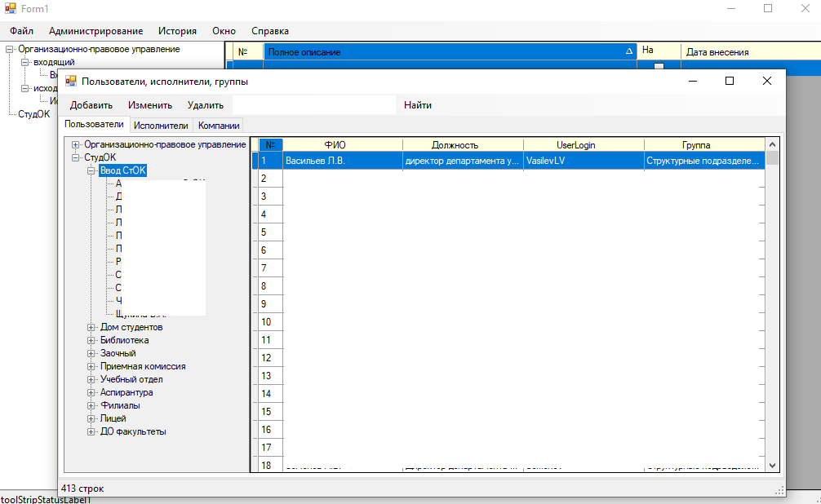Image resolution: width=821 pixels, height=504 pixels.
Task: Select the VasilevLV login cell
Action: [x=584, y=161]
